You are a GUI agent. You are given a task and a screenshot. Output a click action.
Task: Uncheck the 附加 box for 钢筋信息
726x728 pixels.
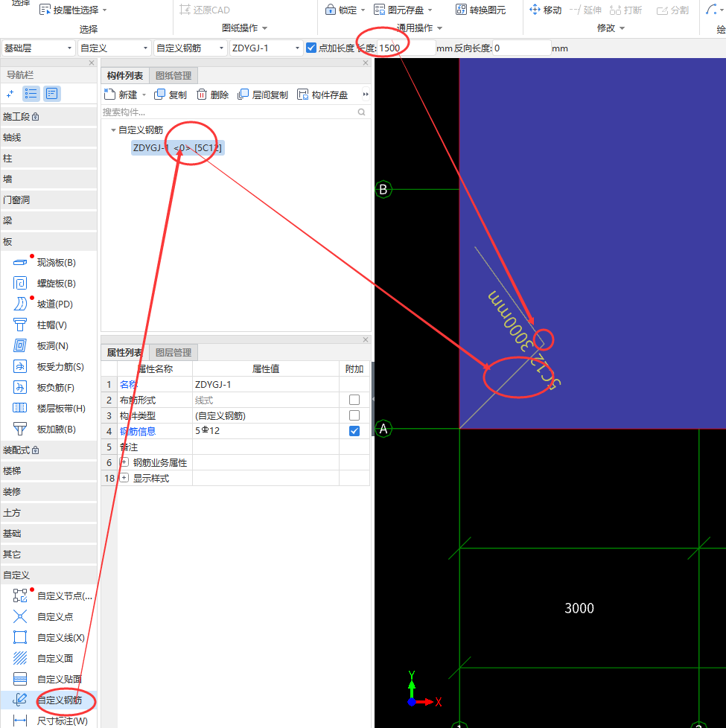point(354,431)
